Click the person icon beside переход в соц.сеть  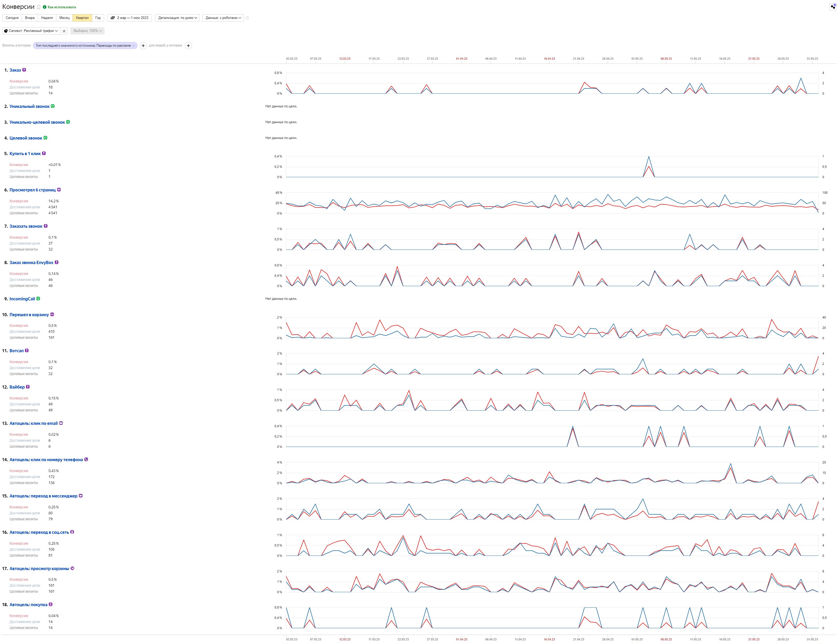click(x=72, y=532)
